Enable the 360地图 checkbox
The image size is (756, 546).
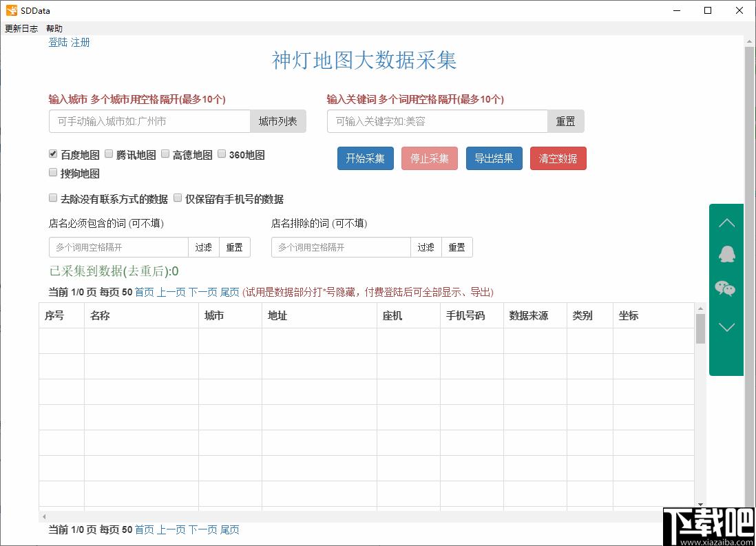(222, 154)
